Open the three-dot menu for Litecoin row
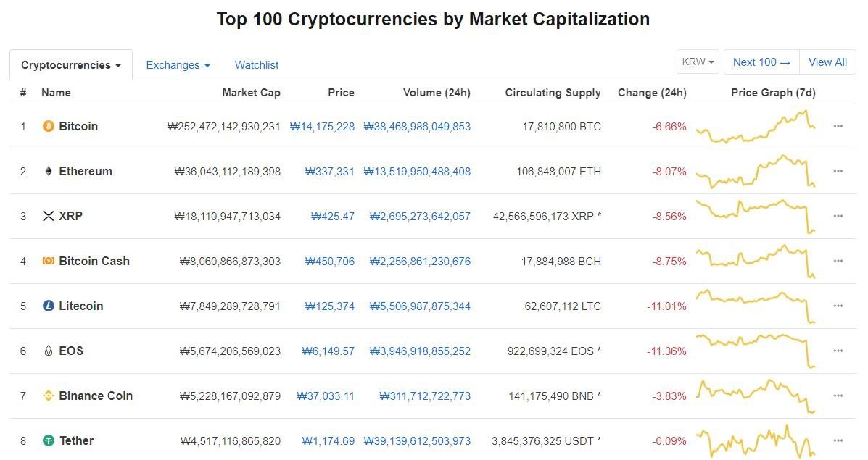This screenshot has width=868, height=460. click(838, 306)
